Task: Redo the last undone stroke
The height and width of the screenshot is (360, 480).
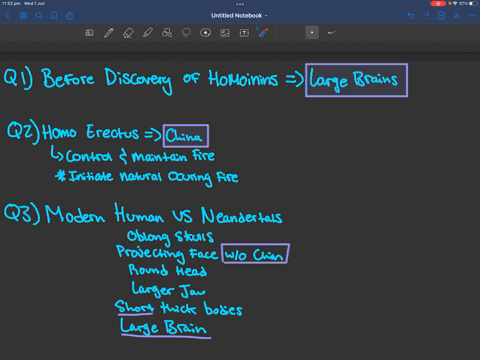Action: pos(426,16)
